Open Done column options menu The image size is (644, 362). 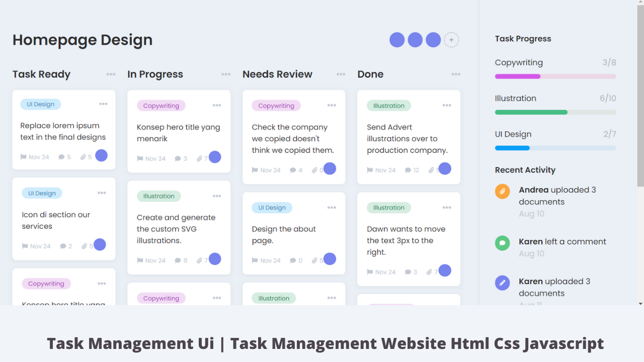[456, 74]
